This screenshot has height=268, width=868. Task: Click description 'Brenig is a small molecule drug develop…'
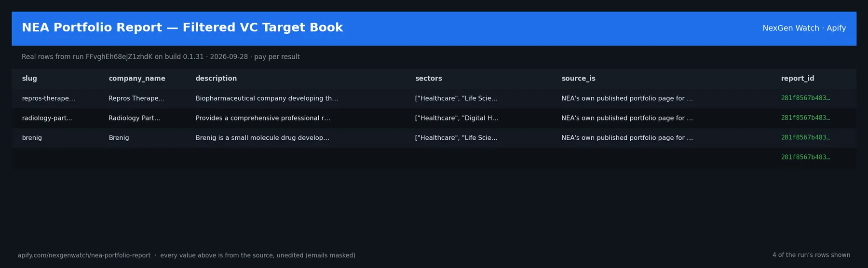point(262,138)
